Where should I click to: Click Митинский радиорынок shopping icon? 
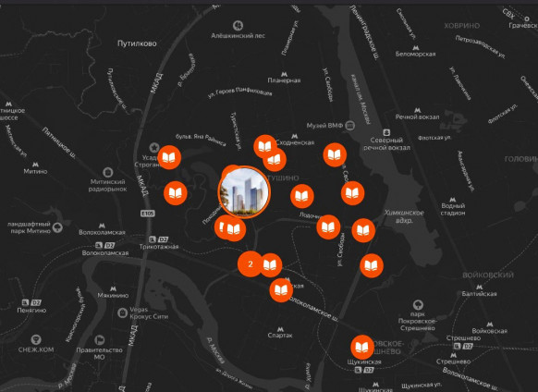(108, 172)
